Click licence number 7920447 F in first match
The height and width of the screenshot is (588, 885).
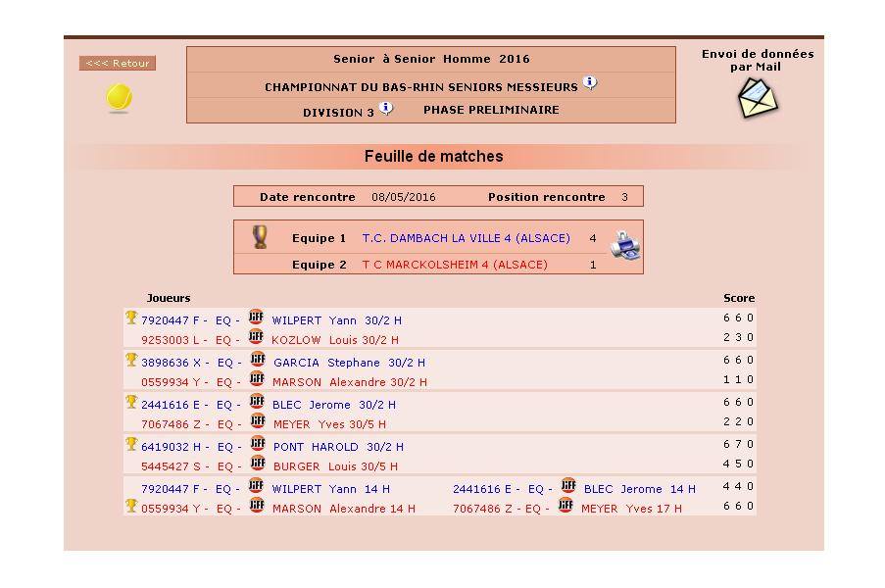pos(170,320)
